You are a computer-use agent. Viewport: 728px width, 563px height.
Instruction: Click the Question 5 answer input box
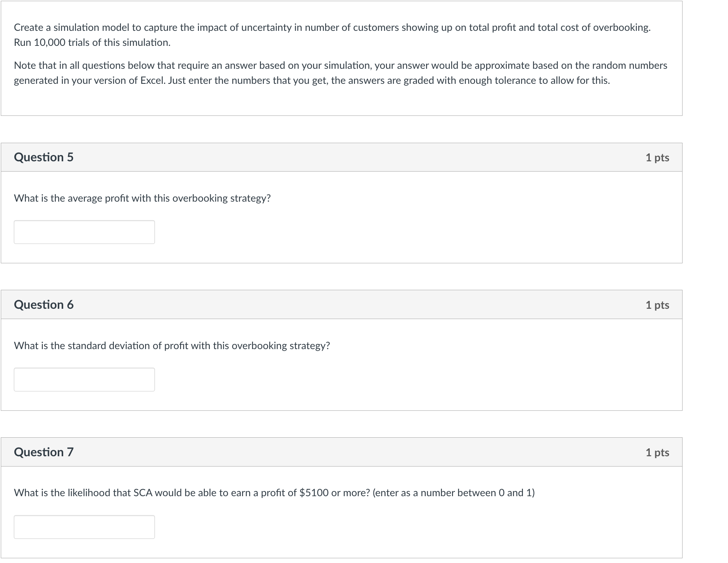pos(84,232)
